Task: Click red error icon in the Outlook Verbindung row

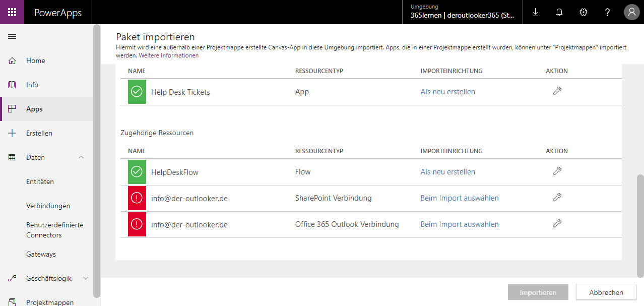Action: 137,224
